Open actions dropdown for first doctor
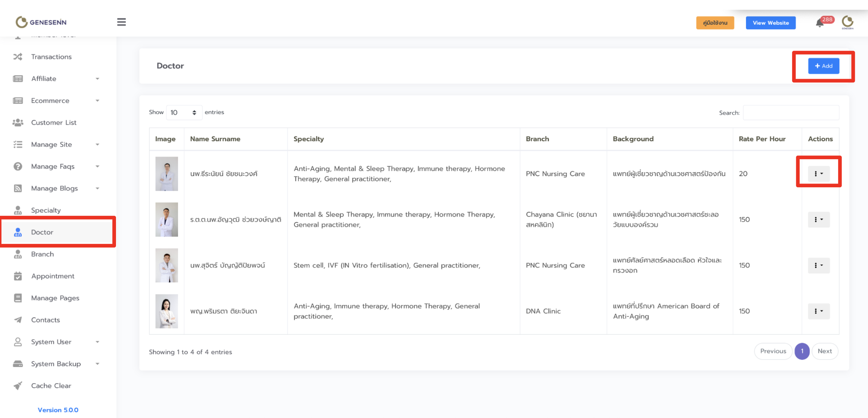 [819, 174]
